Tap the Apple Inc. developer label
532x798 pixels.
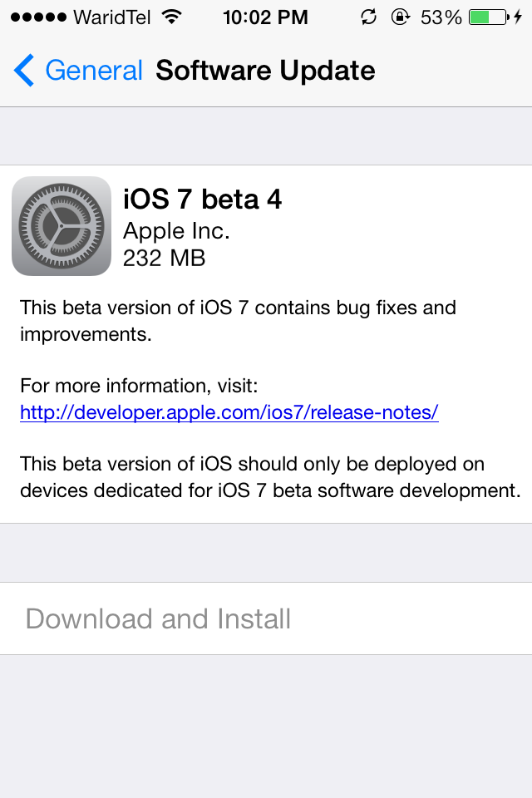[x=176, y=231]
